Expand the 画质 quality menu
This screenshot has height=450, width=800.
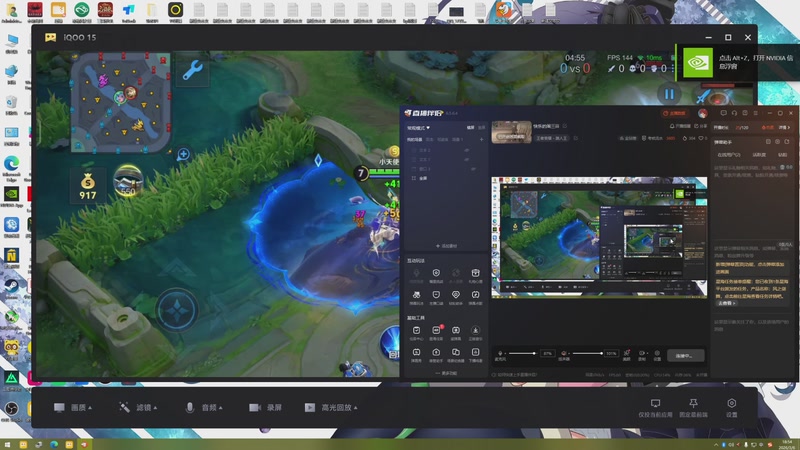pos(73,408)
